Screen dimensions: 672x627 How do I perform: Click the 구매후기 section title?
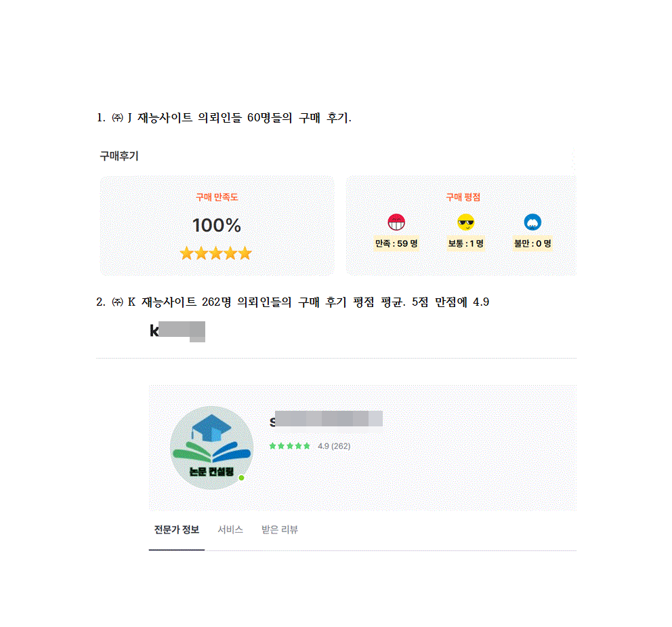tap(119, 156)
